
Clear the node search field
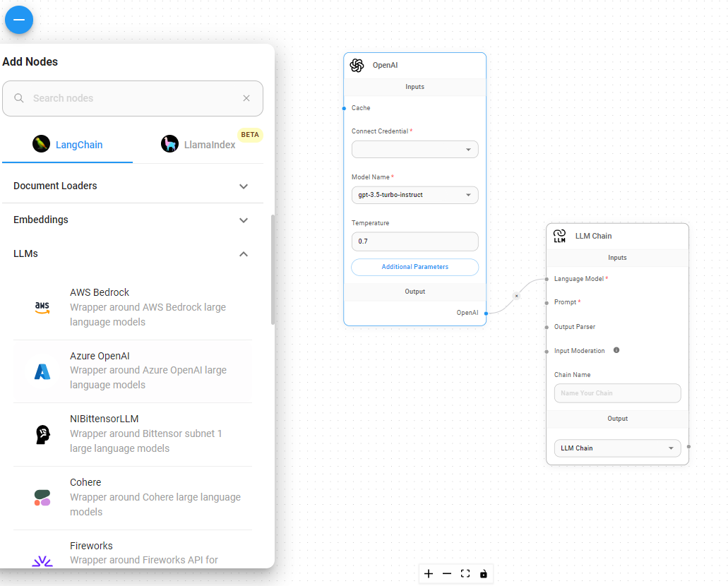pyautogui.click(x=246, y=98)
